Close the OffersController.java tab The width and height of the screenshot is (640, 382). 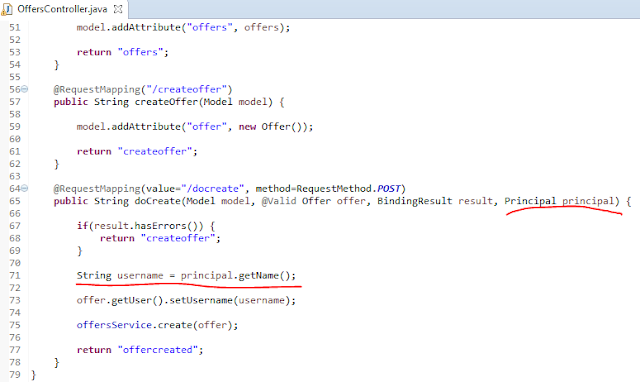coord(118,9)
